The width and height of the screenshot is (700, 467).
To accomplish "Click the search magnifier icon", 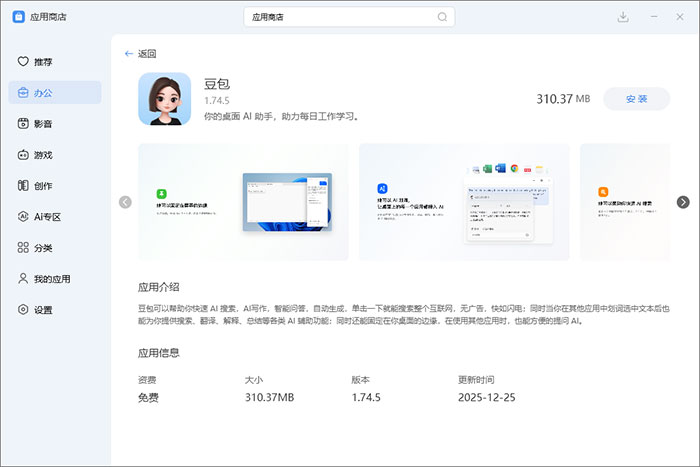I will [x=442, y=17].
